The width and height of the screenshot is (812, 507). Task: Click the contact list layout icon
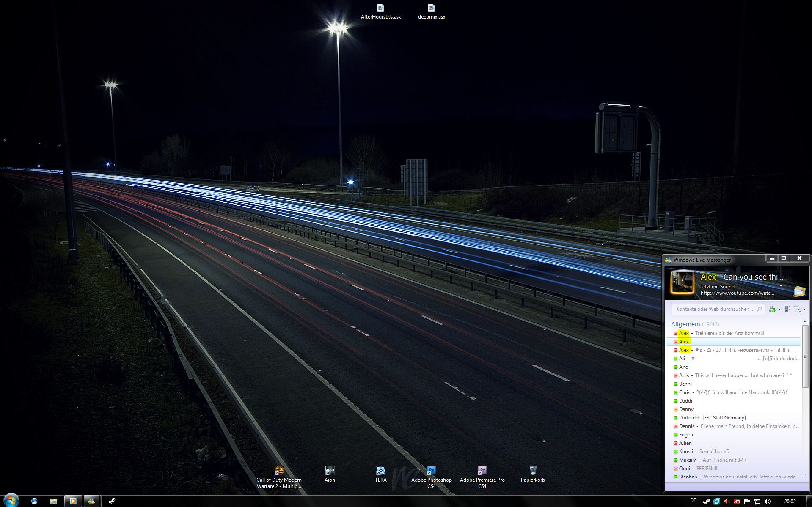click(x=787, y=309)
